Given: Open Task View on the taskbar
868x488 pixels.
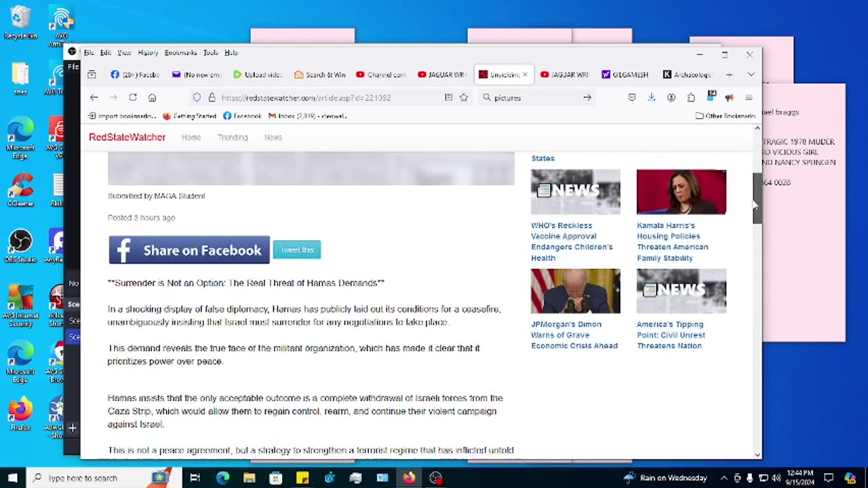Looking at the screenshot, I should pyautogui.click(x=195, y=478).
